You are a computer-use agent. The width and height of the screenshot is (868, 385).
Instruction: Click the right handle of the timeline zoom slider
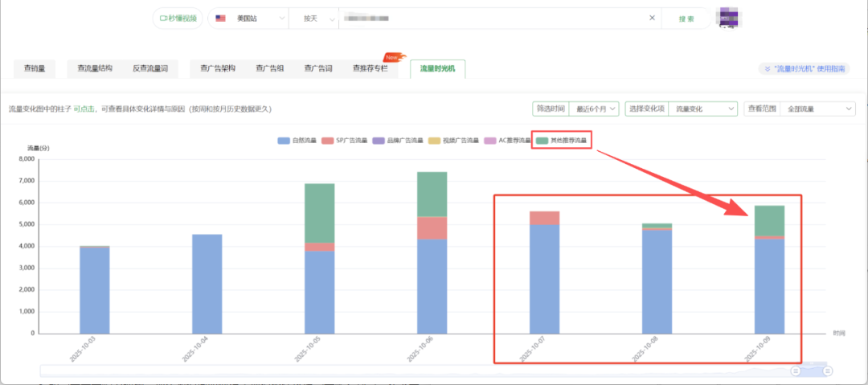tap(828, 371)
